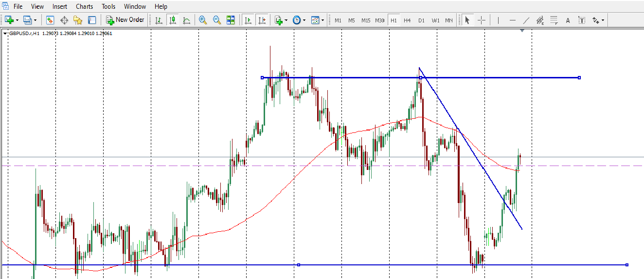The image size is (644, 279).
Task: Select the Fibonacci retracement tool
Action: 554,20
